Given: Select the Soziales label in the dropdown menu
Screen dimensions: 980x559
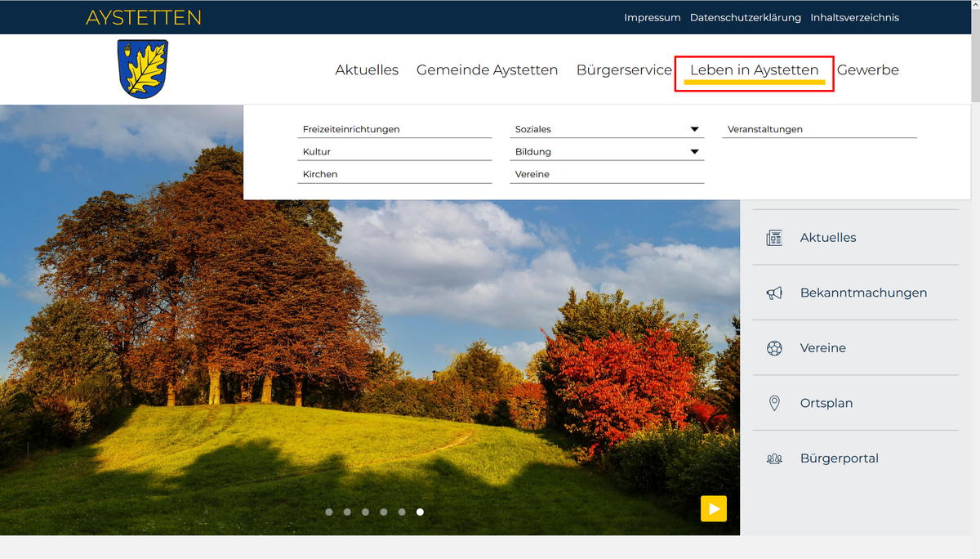Looking at the screenshot, I should [x=533, y=129].
